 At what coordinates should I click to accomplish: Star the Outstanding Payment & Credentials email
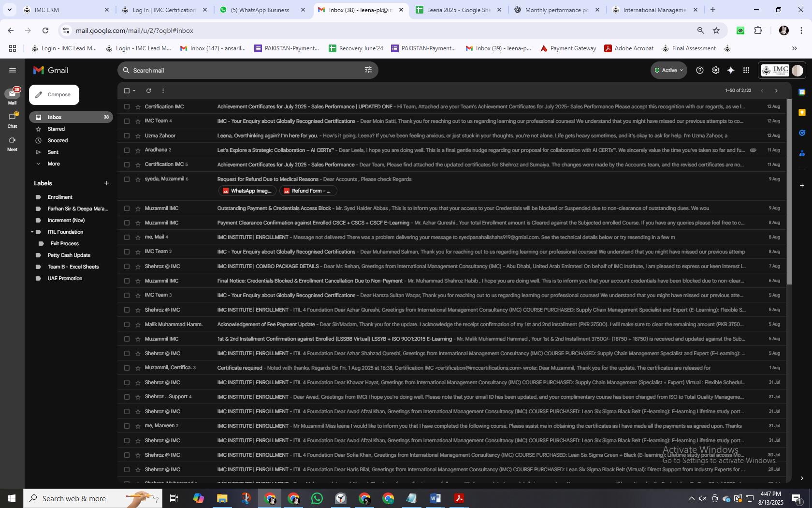138,208
